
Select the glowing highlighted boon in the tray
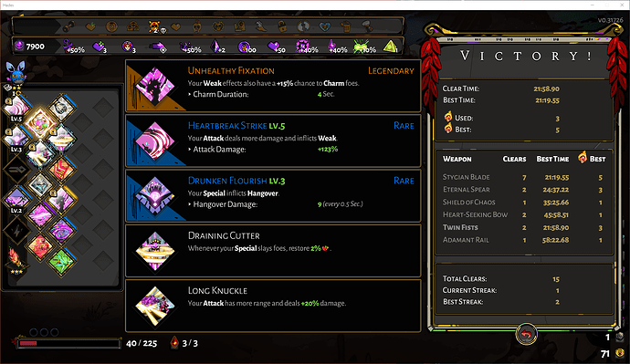pyautogui.click(x=40, y=123)
